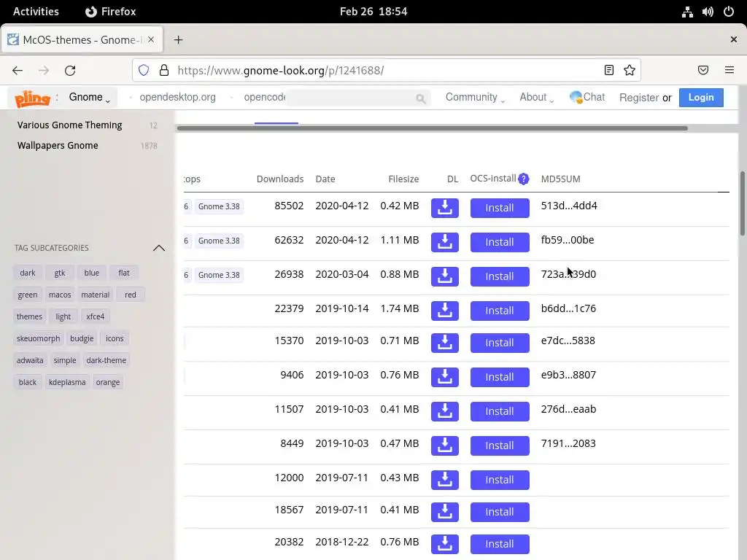Download the file with 15370 downloads
This screenshot has width=747, height=560.
click(x=444, y=343)
